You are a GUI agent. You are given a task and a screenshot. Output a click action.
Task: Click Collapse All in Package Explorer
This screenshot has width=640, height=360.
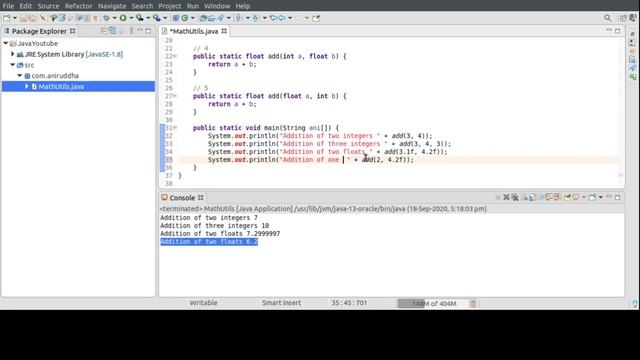(x=104, y=31)
